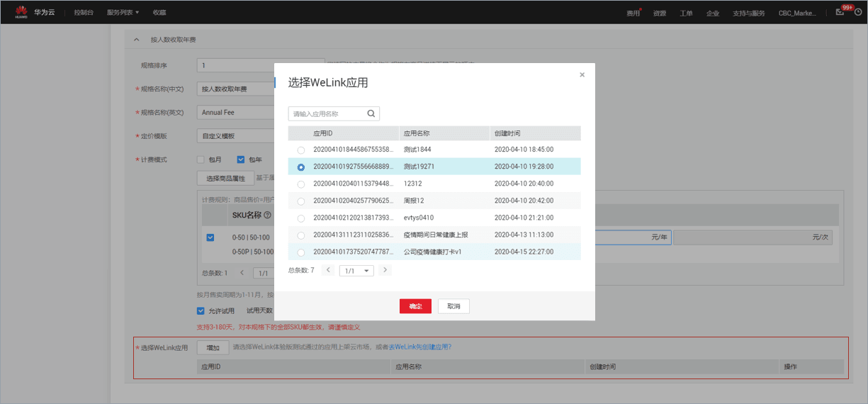The image size is (868, 404).
Task: Click the search magnifier icon in dialog
Action: point(371,113)
